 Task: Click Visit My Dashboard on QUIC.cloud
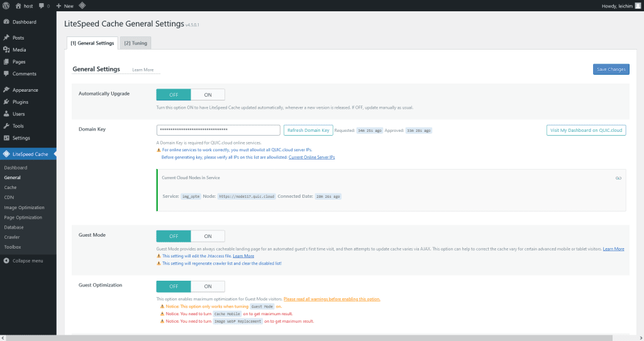pyautogui.click(x=586, y=130)
